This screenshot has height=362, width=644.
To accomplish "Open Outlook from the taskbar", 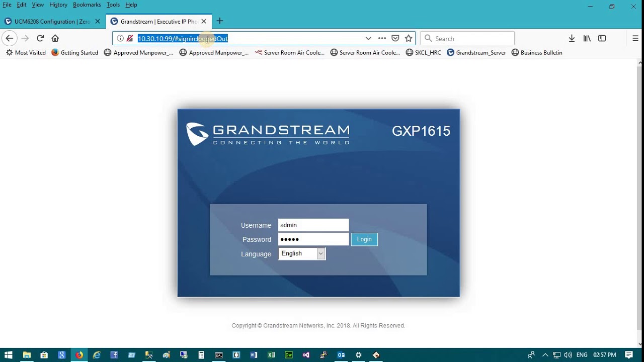I will (341, 355).
